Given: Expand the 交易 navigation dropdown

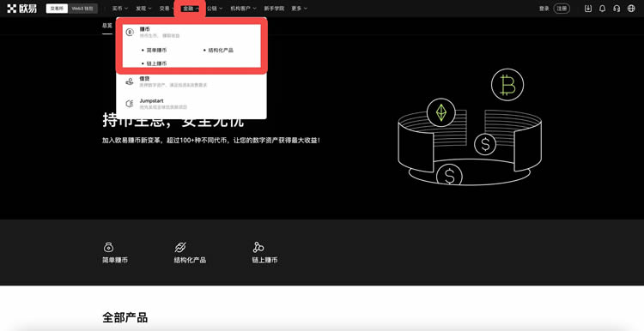Looking at the screenshot, I should point(167,9).
